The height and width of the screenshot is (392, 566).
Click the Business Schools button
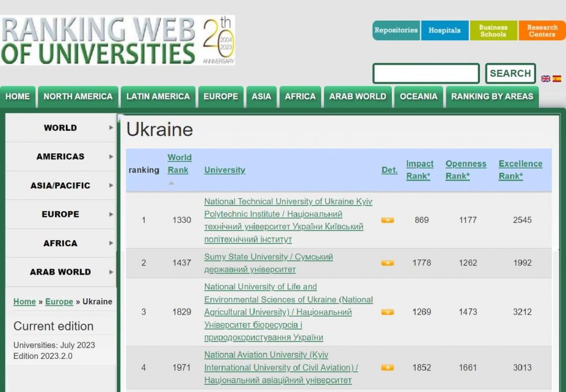[494, 30]
